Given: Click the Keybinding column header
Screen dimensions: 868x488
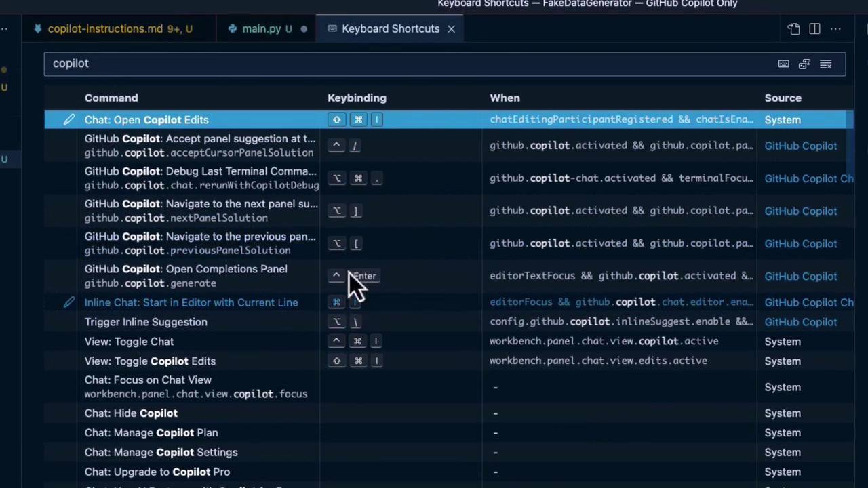Looking at the screenshot, I should pyautogui.click(x=357, y=98).
